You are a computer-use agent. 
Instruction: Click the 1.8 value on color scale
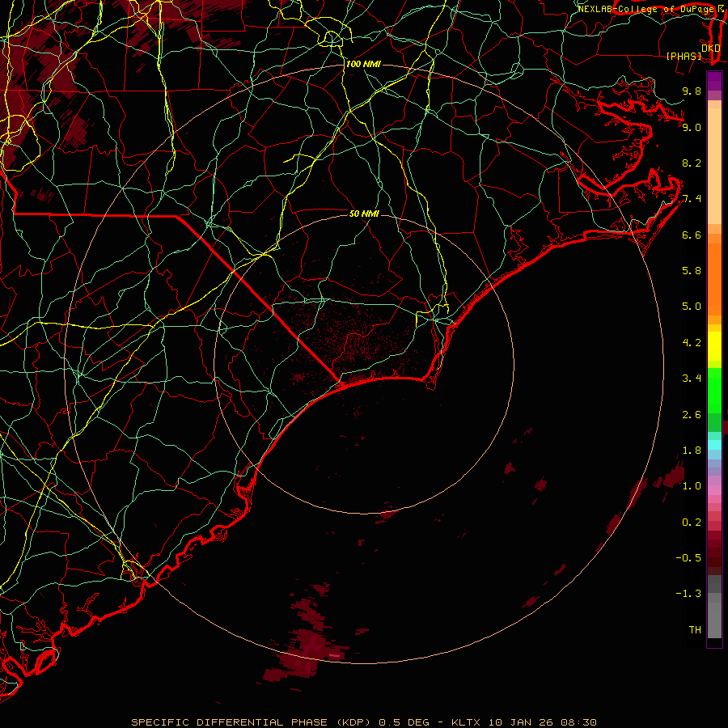692,451
